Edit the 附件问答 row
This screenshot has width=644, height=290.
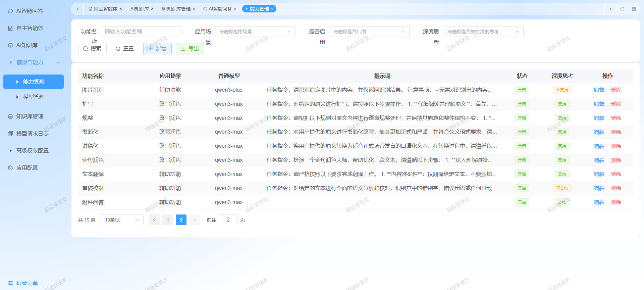click(x=599, y=202)
